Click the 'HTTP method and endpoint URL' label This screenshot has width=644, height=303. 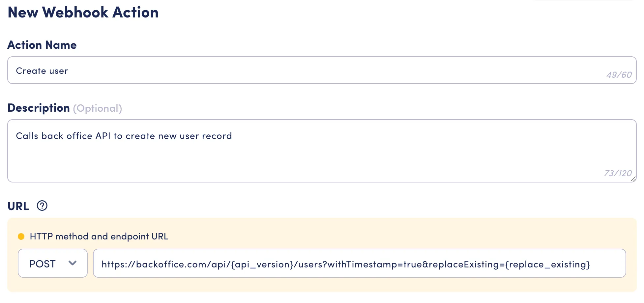tap(99, 236)
